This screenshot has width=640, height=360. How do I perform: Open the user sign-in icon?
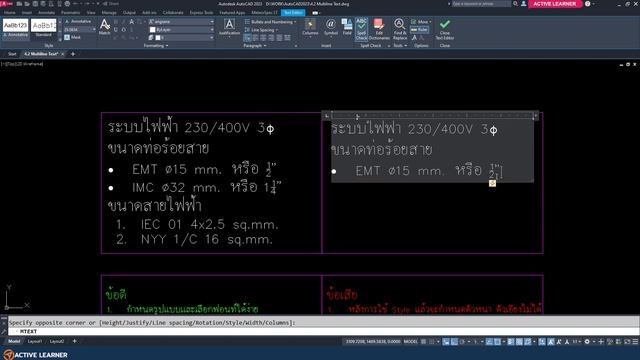coord(524,4)
